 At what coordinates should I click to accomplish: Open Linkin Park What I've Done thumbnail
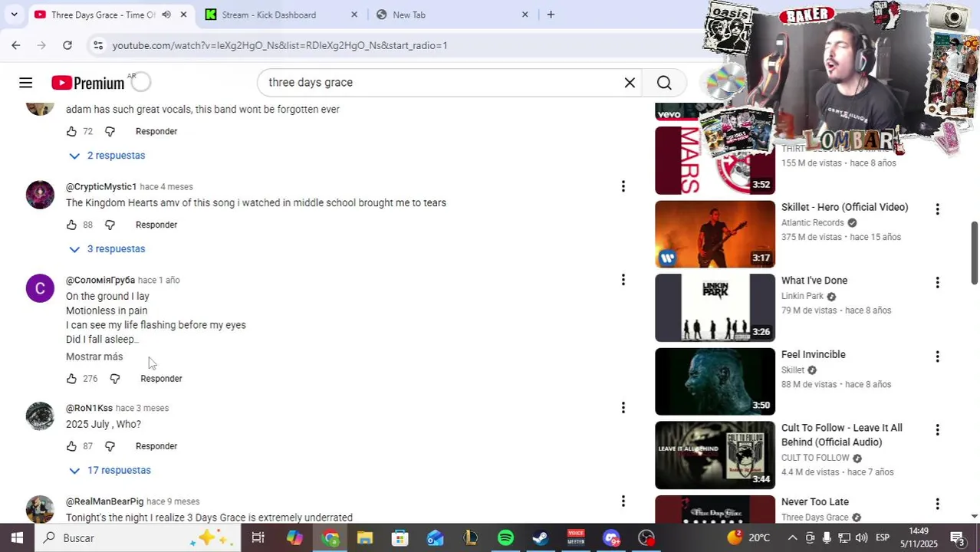(715, 308)
